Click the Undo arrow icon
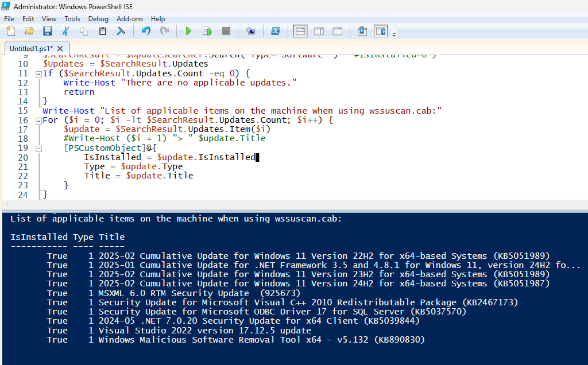 click(146, 31)
